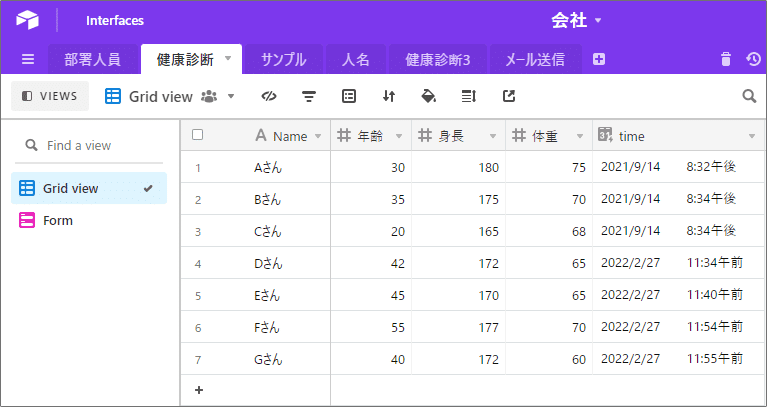The width and height of the screenshot is (767, 407).
Task: Click the time column header
Action: click(x=679, y=136)
